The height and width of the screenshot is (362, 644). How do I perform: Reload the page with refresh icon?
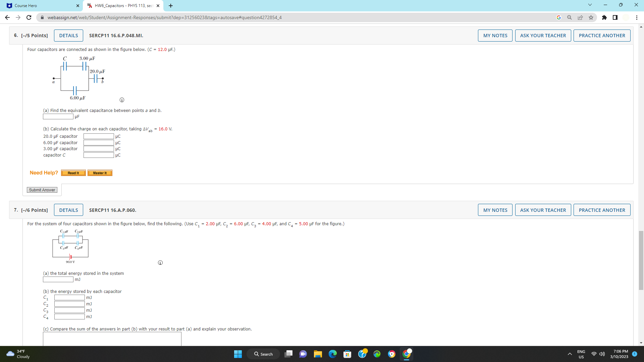[29, 17]
